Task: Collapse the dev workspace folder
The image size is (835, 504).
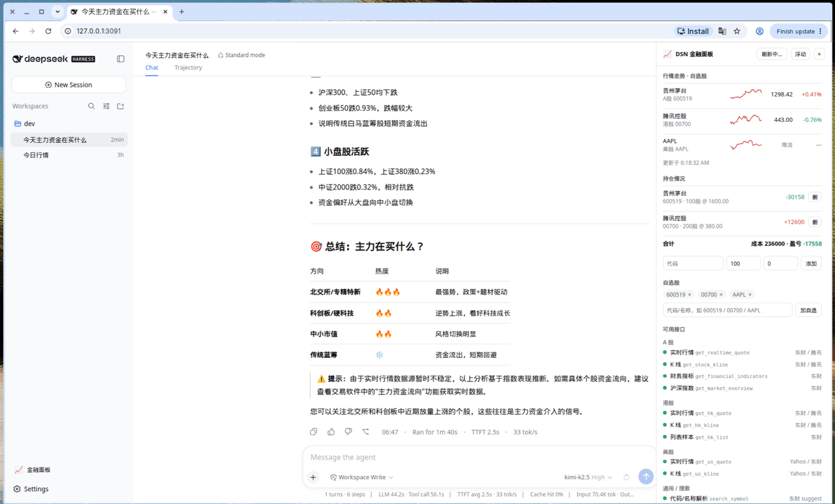Action: (x=25, y=123)
